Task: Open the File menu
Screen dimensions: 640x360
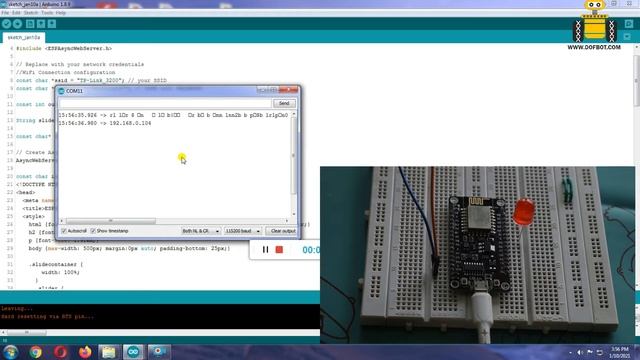Action: (x=5, y=13)
